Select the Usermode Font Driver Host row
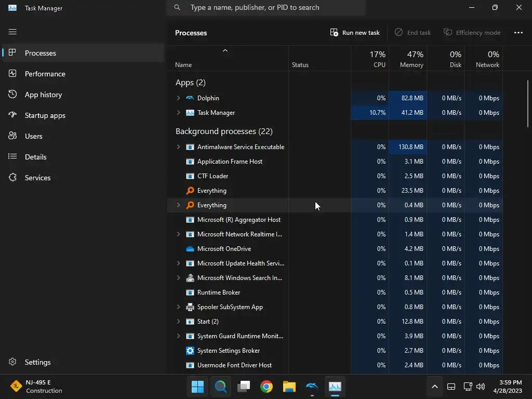532x399 pixels. click(335, 365)
